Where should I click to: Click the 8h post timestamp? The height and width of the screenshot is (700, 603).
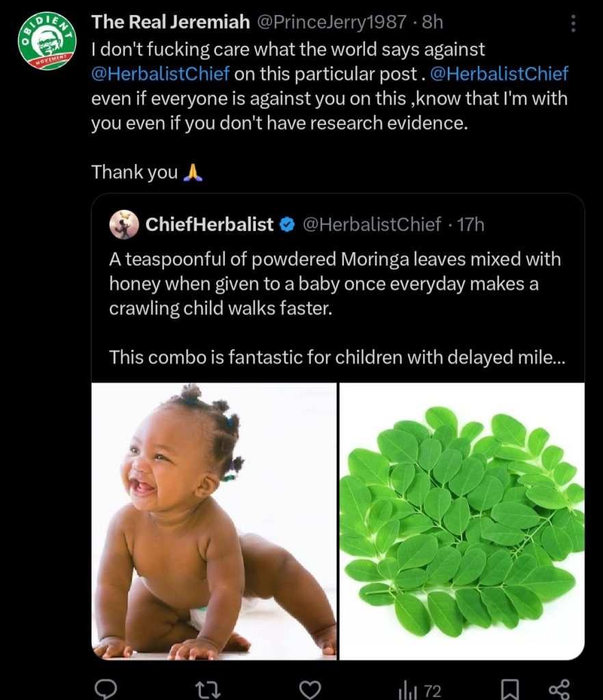click(433, 22)
